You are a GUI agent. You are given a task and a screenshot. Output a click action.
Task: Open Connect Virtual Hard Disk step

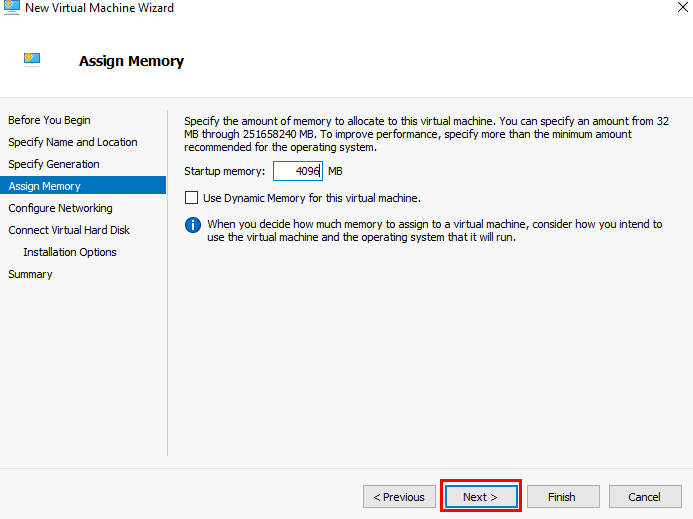coord(69,230)
